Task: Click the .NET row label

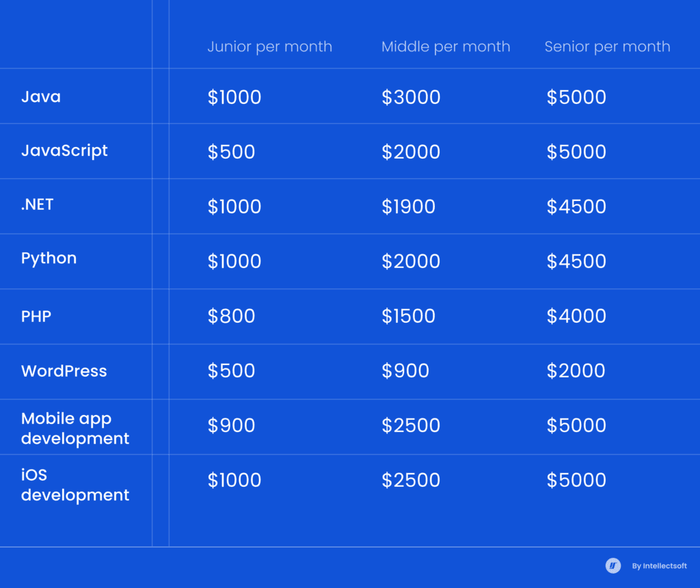Action: tap(38, 204)
